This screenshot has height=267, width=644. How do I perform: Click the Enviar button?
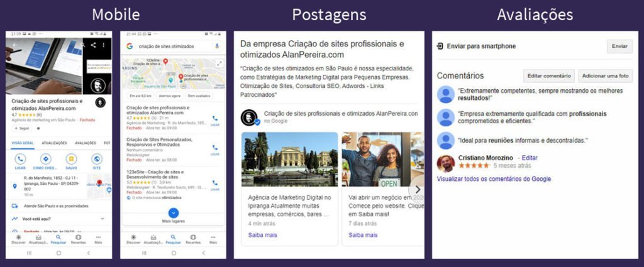pyautogui.click(x=619, y=46)
